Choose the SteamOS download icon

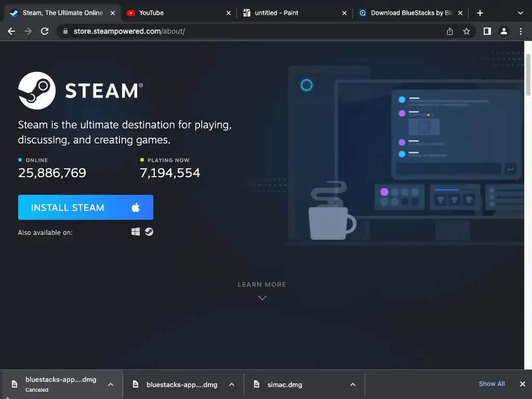[149, 232]
